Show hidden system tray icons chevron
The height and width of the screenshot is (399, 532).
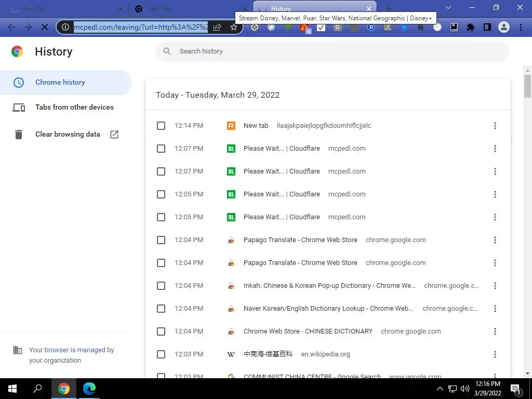coord(440,389)
